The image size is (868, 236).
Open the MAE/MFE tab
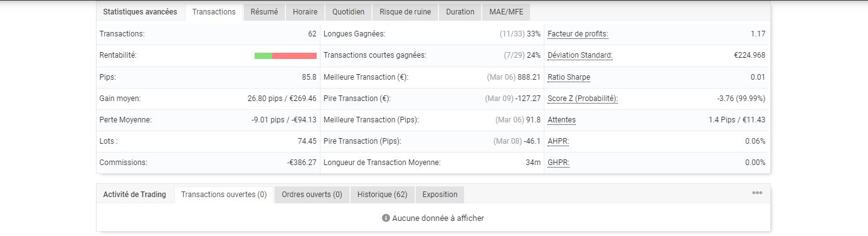tap(507, 12)
